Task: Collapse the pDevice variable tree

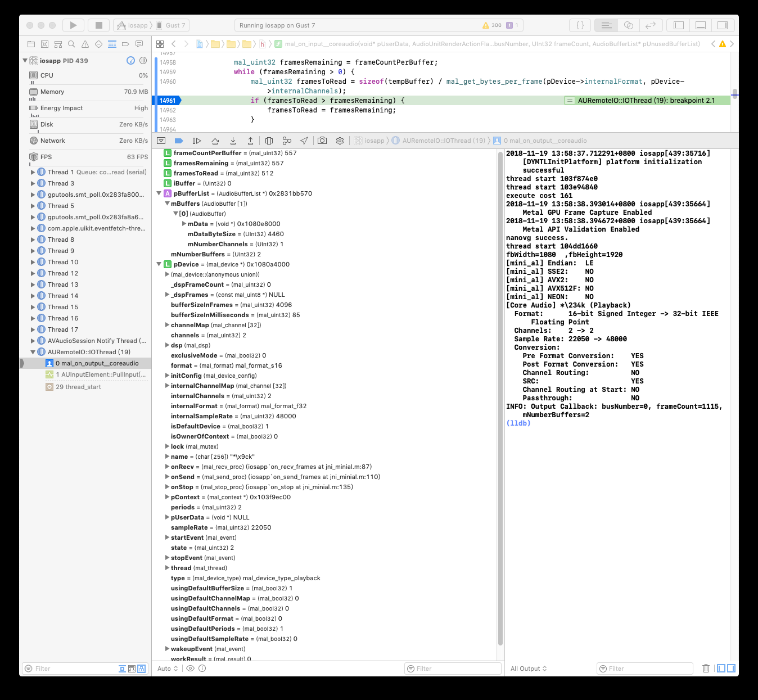Action: click(x=159, y=264)
